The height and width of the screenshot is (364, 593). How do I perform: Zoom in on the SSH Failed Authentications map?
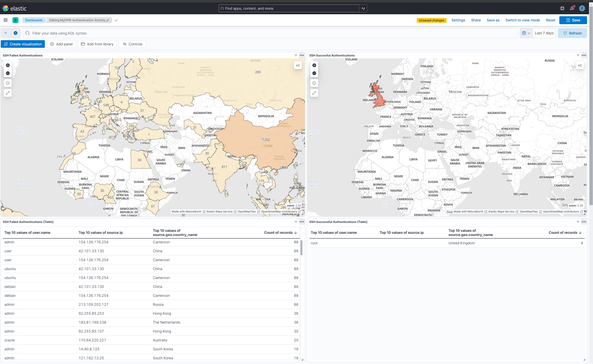pos(8,65)
